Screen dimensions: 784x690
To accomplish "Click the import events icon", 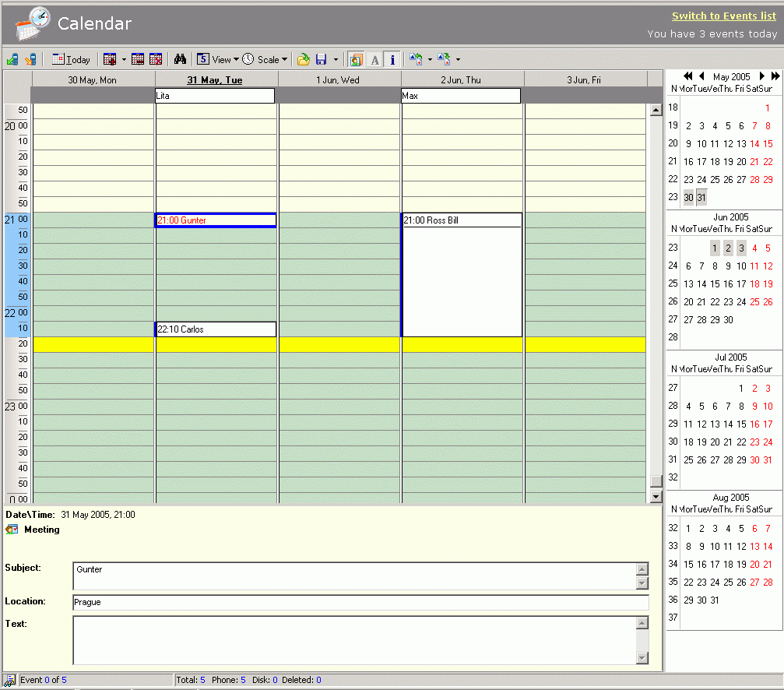I will click(416, 59).
